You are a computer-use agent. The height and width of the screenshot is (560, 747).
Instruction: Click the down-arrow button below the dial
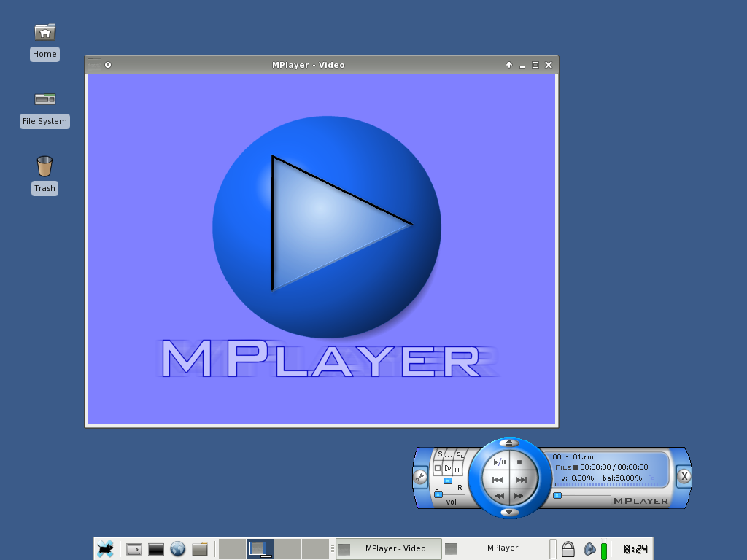(x=509, y=513)
